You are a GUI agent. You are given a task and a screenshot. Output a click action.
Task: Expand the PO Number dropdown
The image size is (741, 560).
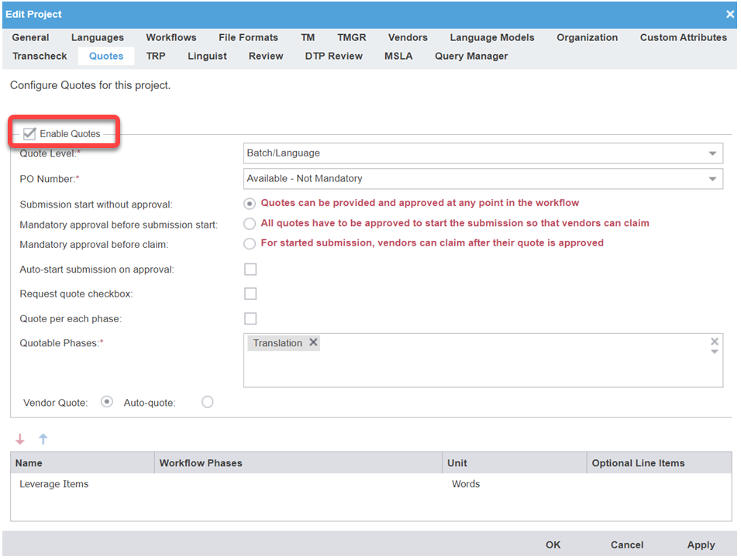tap(712, 179)
